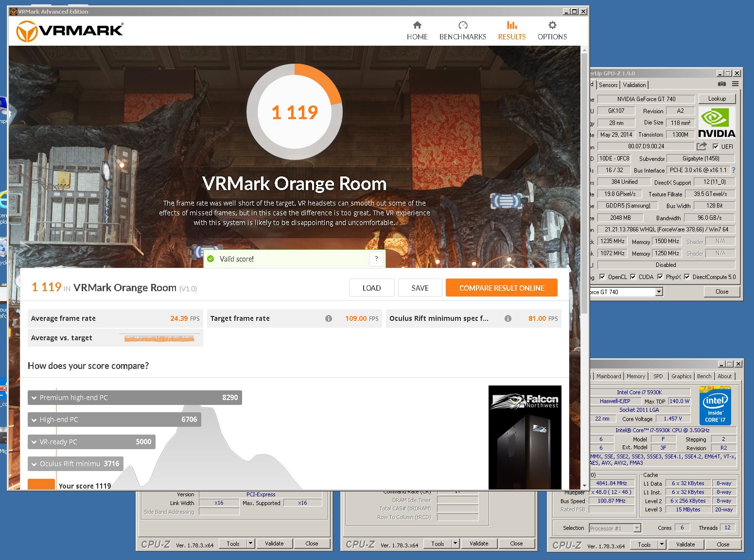
Task: Open Tools dropdown arrow in left CPU-Z window
Action: click(251, 543)
